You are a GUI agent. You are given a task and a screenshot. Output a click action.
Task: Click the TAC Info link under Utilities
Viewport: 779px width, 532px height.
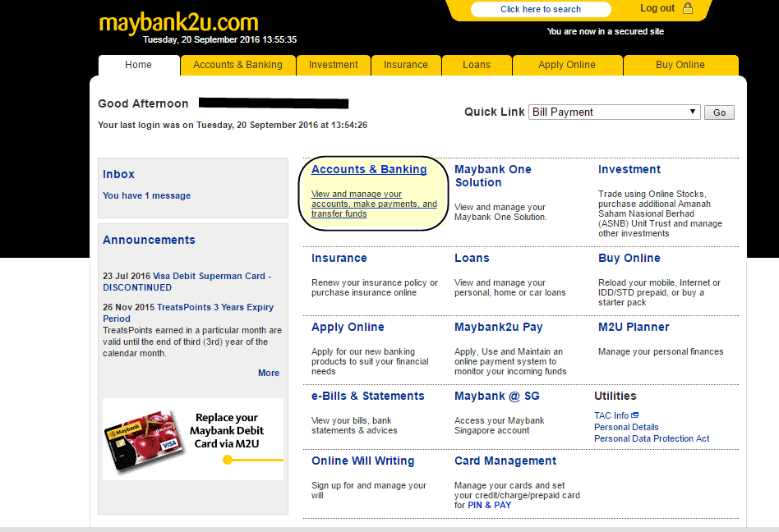click(611, 415)
